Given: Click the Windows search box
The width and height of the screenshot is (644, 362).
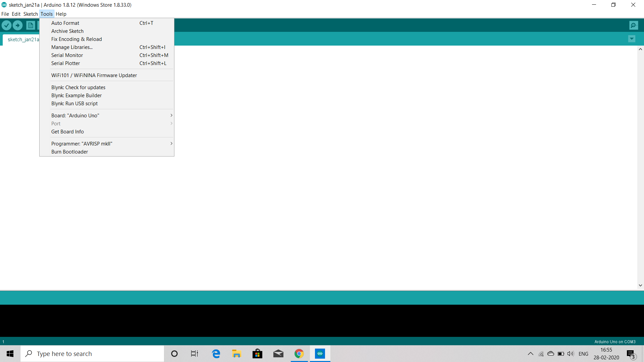Looking at the screenshot, I should (92, 354).
